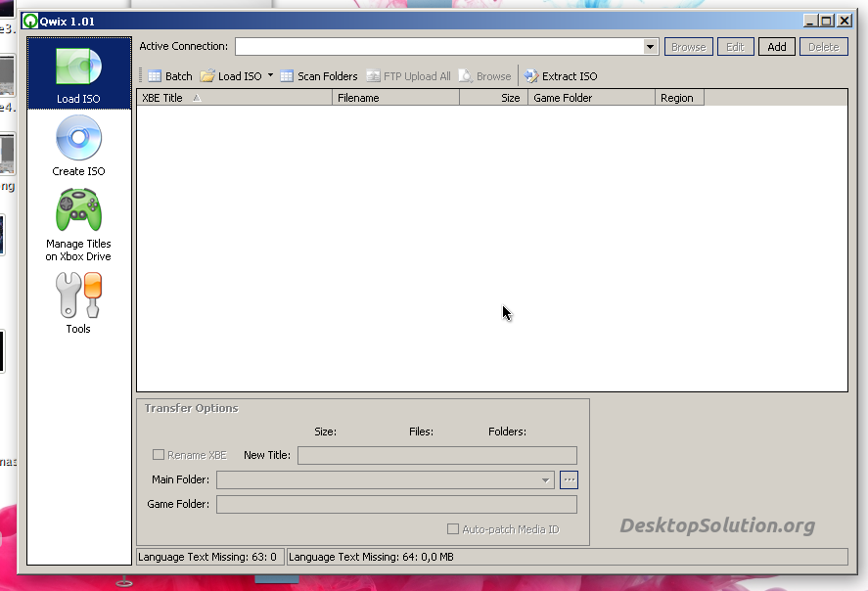Toggle the Rename XBE checkbox

coord(159,455)
